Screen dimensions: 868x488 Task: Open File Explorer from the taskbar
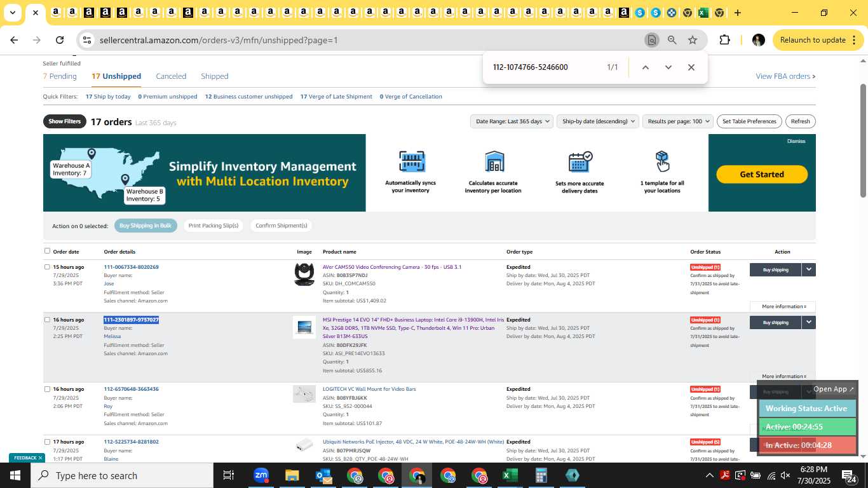point(292,475)
